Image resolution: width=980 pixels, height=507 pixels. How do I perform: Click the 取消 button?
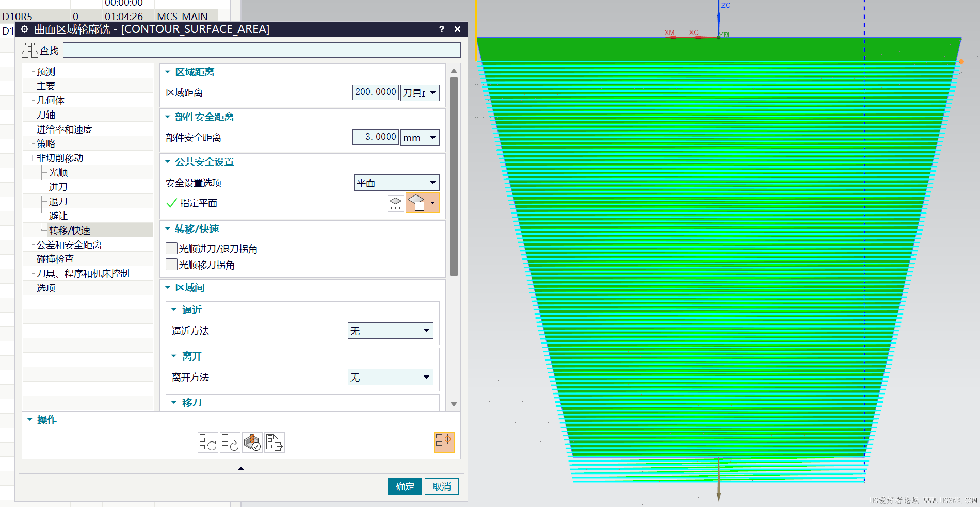(442, 486)
